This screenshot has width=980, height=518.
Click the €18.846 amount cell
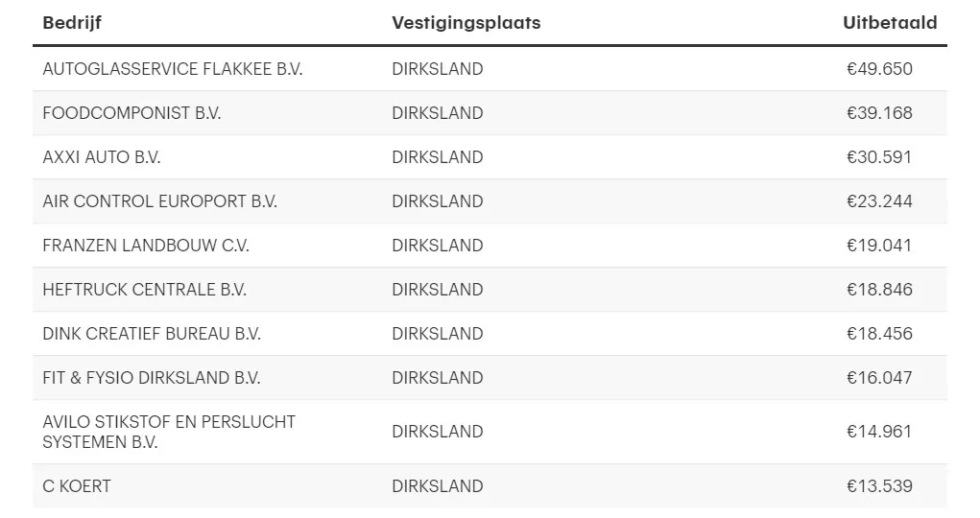pos(879,290)
